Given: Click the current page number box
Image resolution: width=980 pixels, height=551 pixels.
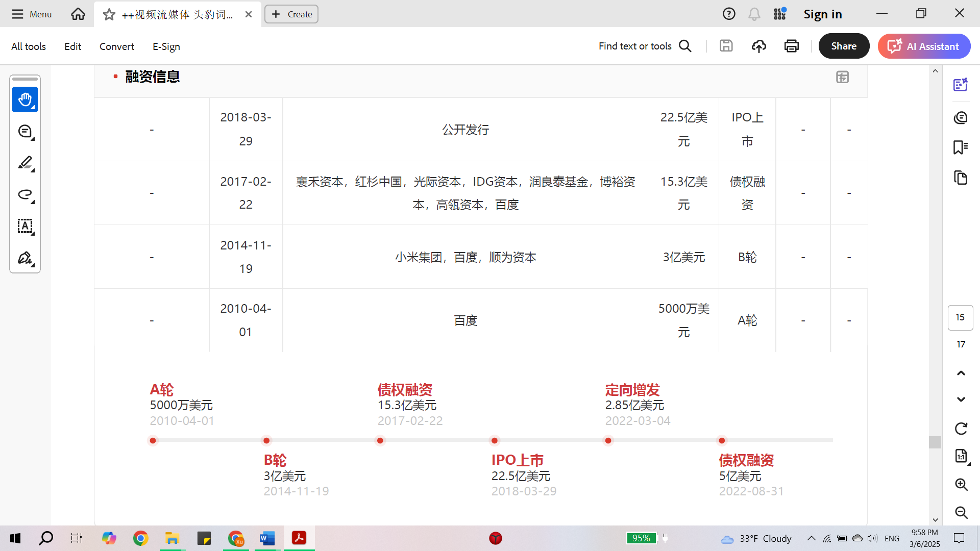Looking at the screenshot, I should (x=960, y=317).
